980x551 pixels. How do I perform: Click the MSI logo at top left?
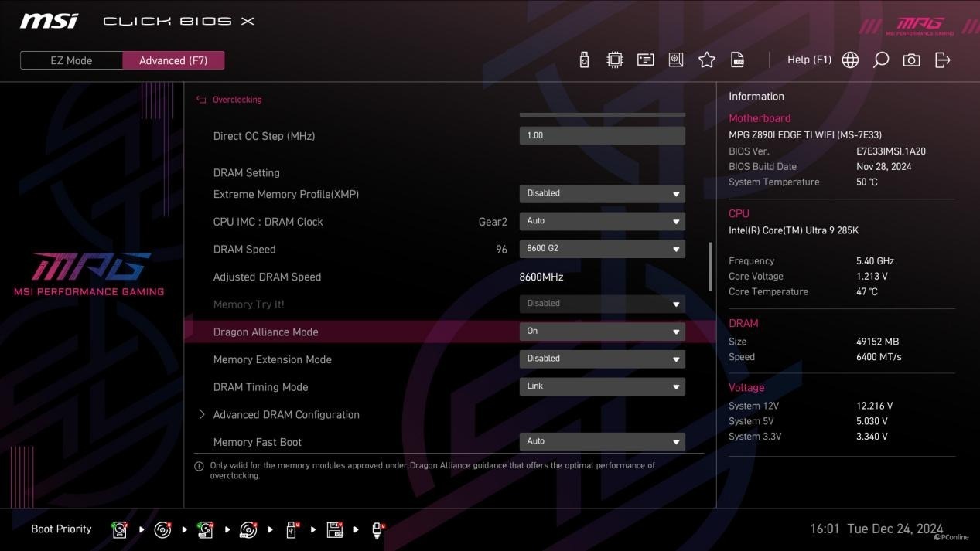tap(50, 21)
